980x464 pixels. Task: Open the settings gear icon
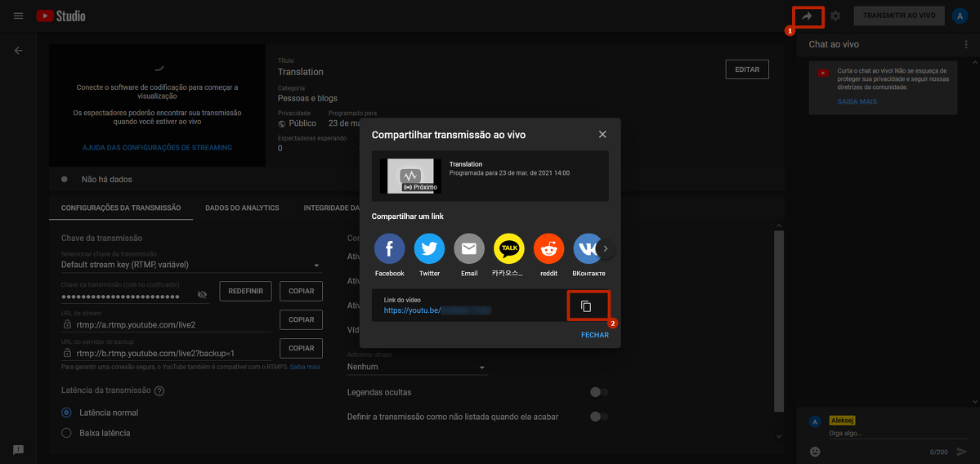click(x=835, y=16)
